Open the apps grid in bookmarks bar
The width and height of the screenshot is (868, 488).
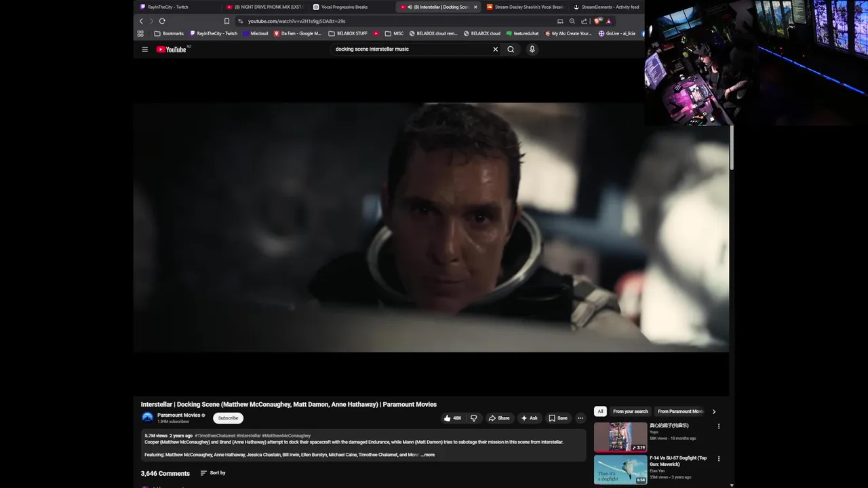tap(140, 33)
